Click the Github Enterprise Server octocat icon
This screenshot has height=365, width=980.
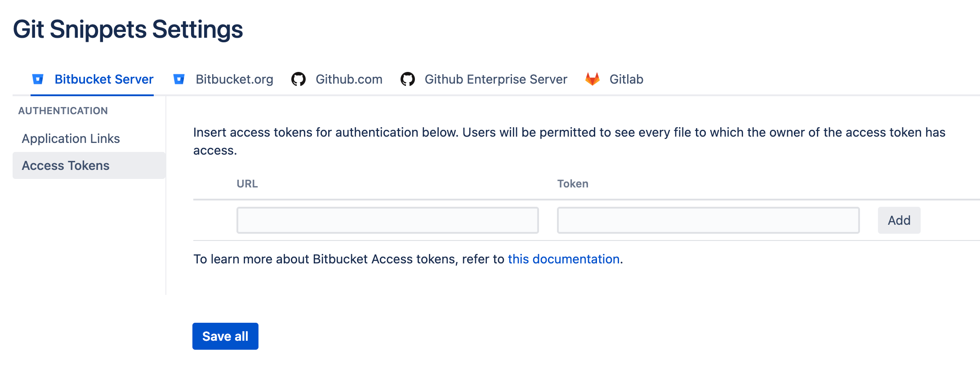(408, 79)
